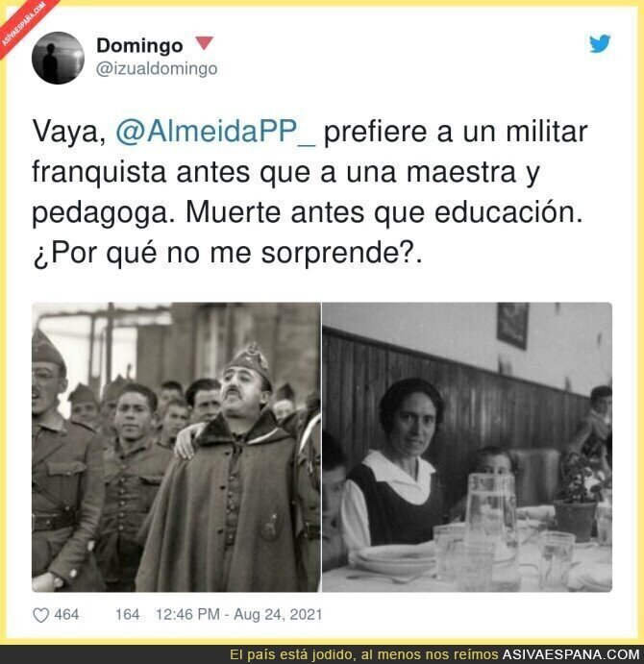Open the @AlmeidaPP_ mention link
Screen dimensions: 644x664
pos(215,132)
